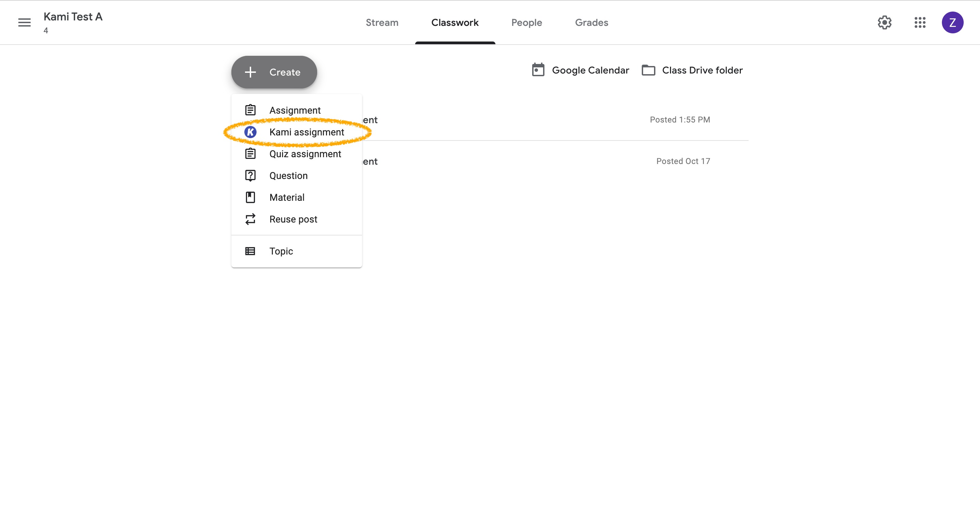Image resolution: width=980 pixels, height=524 pixels.
Task: Open class settings gear icon
Action: (x=884, y=22)
